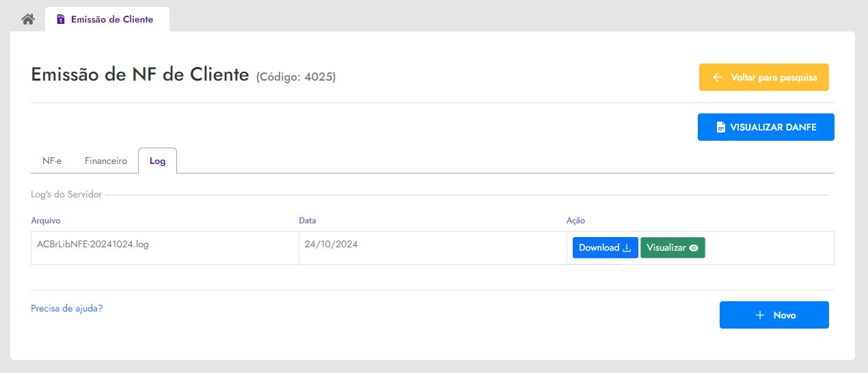This screenshot has width=868, height=373.
Task: Create a new entry with Novo
Action: tap(774, 315)
